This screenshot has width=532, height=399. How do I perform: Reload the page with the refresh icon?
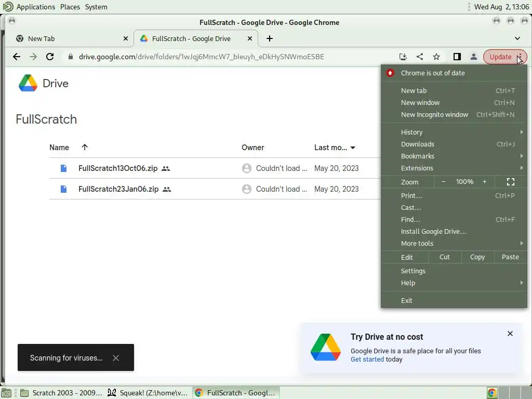[50, 57]
